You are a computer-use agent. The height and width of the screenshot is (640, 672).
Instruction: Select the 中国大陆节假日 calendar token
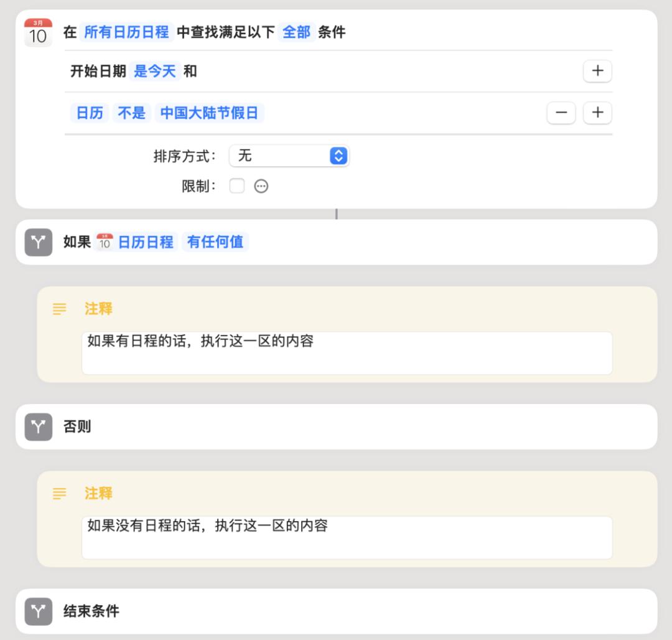tap(209, 113)
